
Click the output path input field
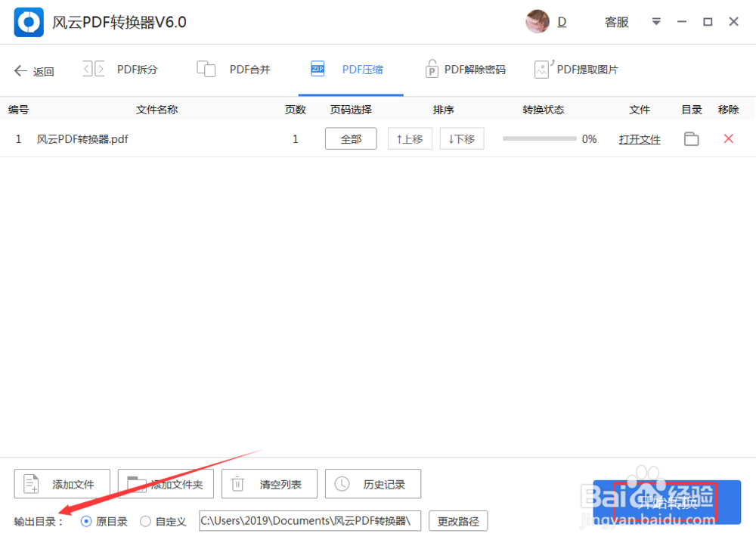(x=309, y=521)
